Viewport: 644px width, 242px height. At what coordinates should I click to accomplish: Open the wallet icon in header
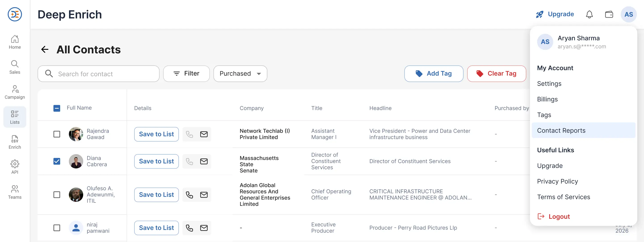click(x=609, y=15)
